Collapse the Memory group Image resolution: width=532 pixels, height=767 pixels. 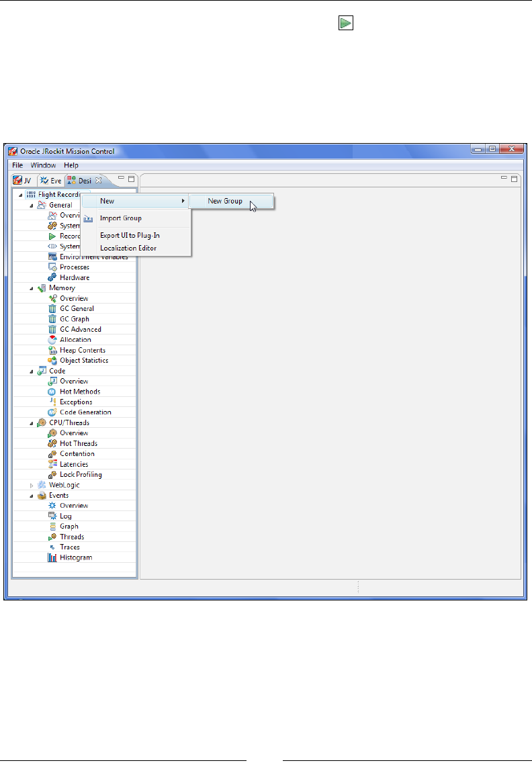coord(32,288)
